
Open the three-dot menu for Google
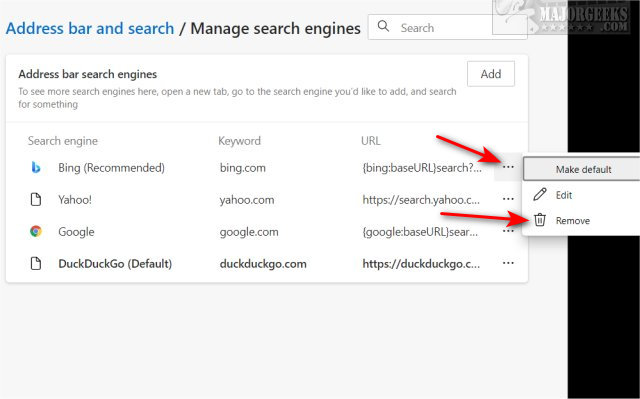pos(508,231)
